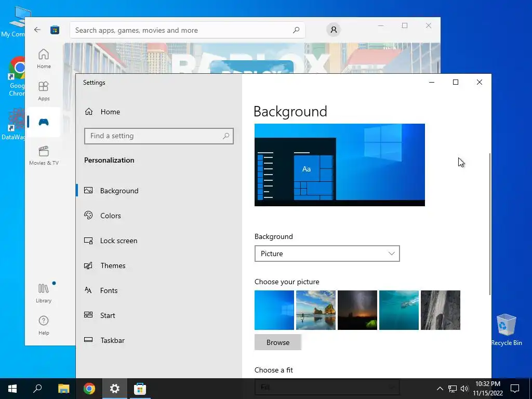The image size is (532, 399).
Task: Click Microsoft Store icon in taskbar
Action: point(140,389)
